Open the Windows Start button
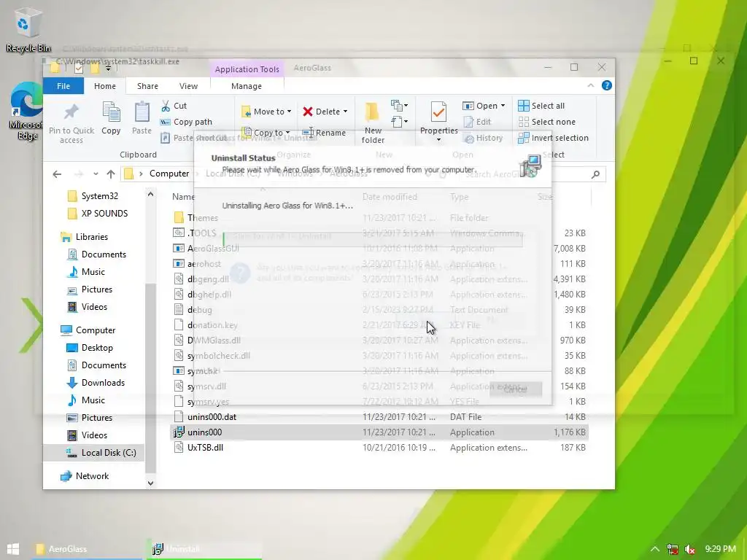 tap(13, 548)
